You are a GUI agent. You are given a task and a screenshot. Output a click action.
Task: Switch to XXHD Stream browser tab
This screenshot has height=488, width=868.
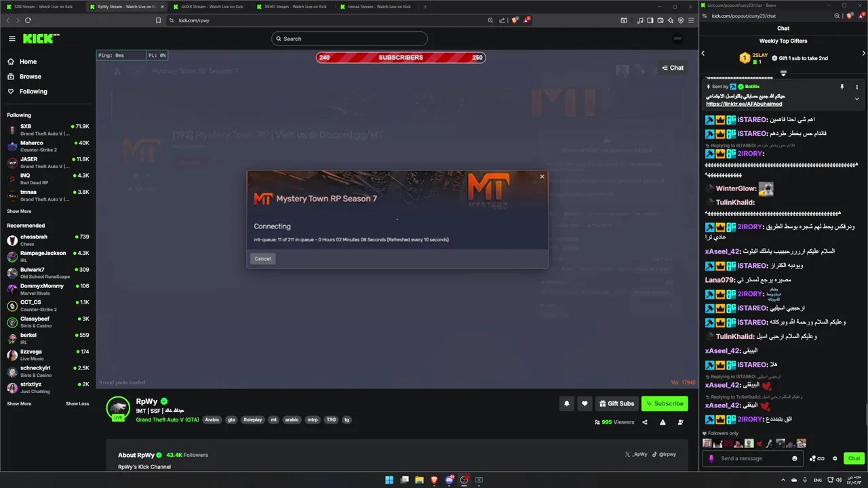click(295, 7)
